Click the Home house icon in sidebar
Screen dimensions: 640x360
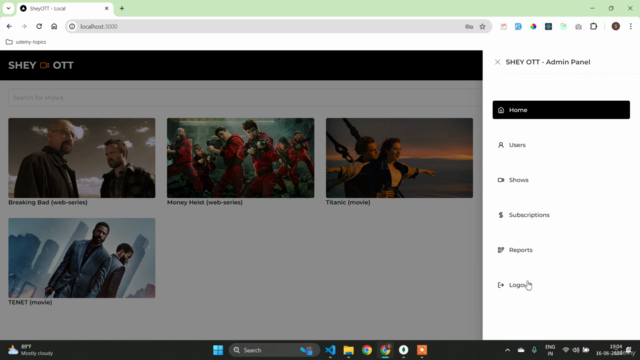coord(501,110)
